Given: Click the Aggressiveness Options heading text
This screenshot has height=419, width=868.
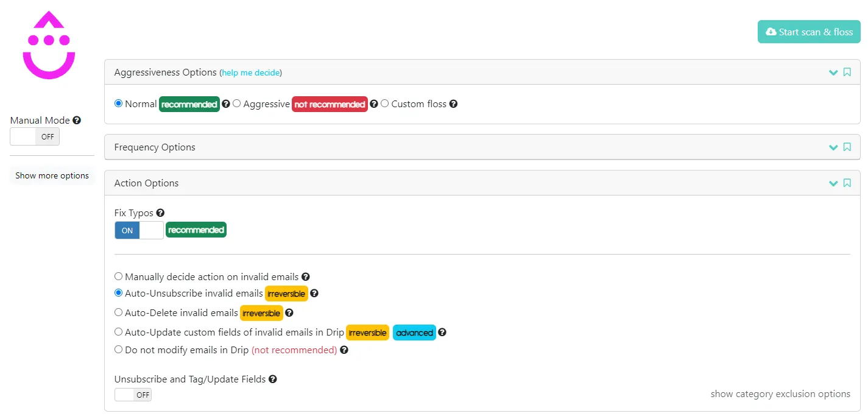Looking at the screenshot, I should pyautogui.click(x=166, y=72).
